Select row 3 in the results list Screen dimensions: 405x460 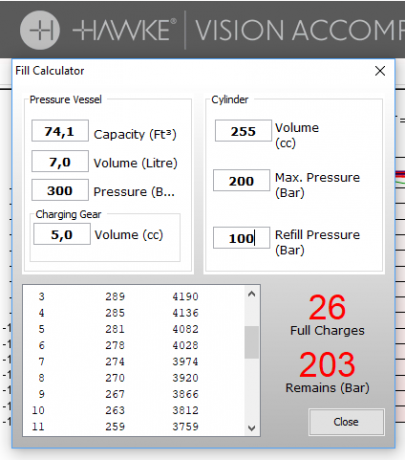coord(133,296)
